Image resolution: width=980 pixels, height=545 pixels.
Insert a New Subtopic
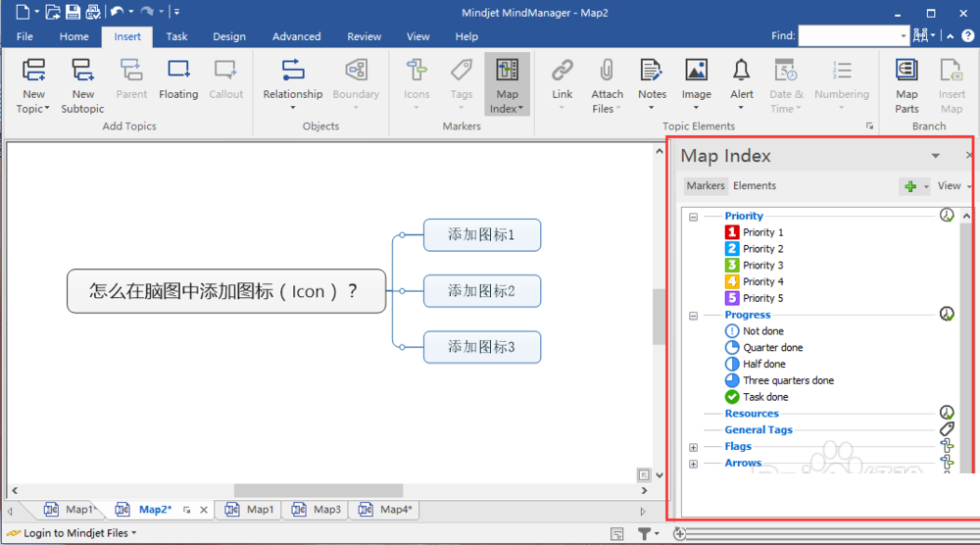82,86
